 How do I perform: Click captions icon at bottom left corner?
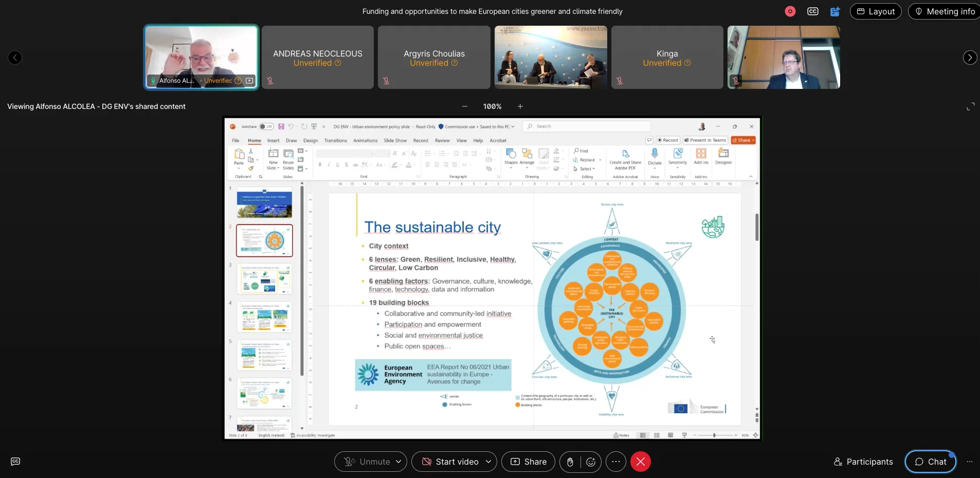(x=15, y=462)
